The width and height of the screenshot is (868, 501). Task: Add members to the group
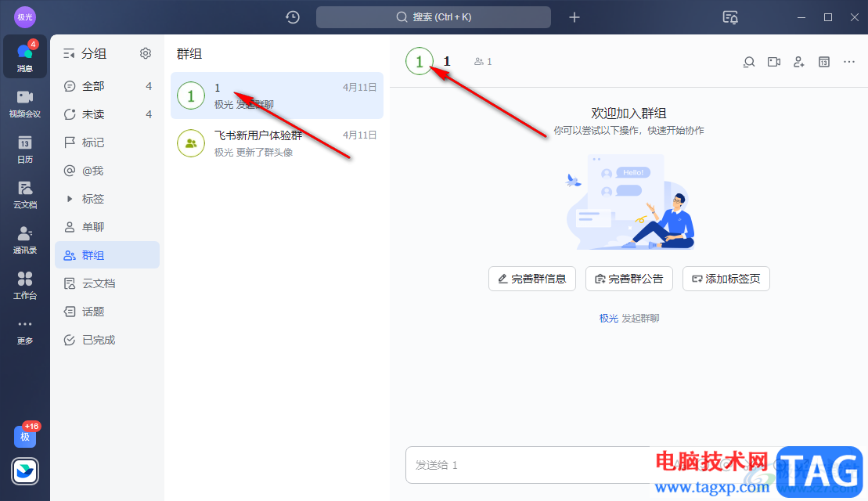799,62
